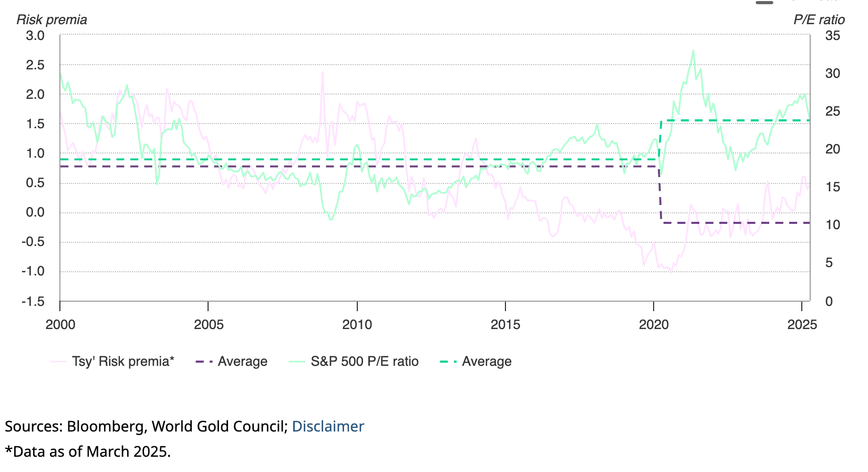Screen dimensions: 868x472
Task: Click the 2015 x-axis year label
Action: coord(505,325)
